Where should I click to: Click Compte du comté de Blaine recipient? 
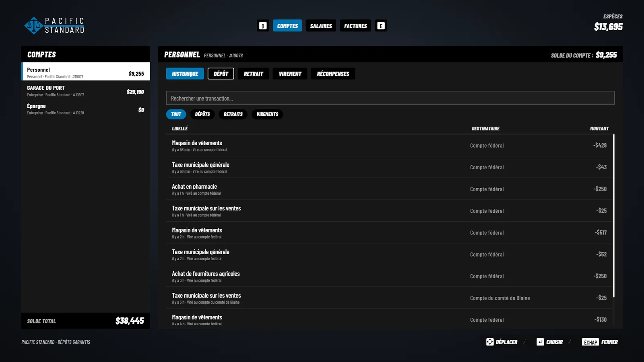[x=500, y=298]
